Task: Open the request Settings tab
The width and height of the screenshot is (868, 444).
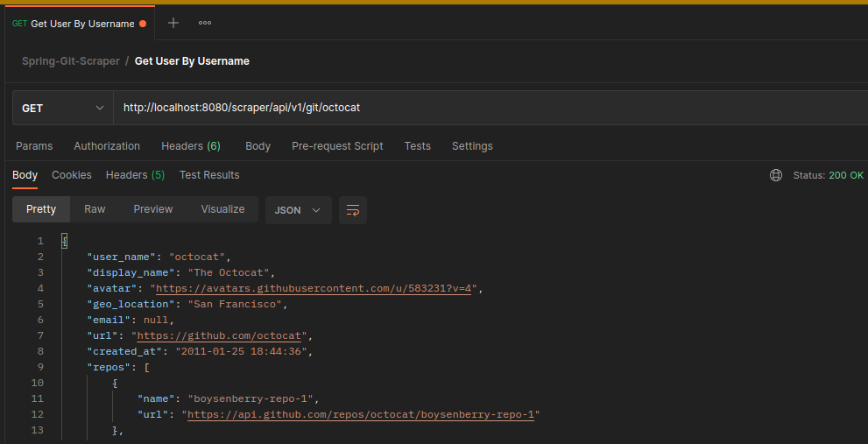Action: click(x=472, y=146)
